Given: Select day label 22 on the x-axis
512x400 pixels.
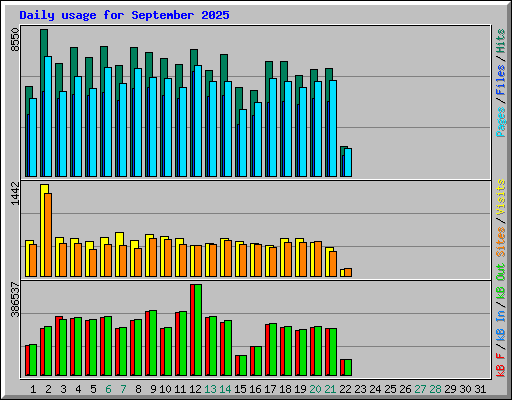Looking at the screenshot, I should click(345, 389).
